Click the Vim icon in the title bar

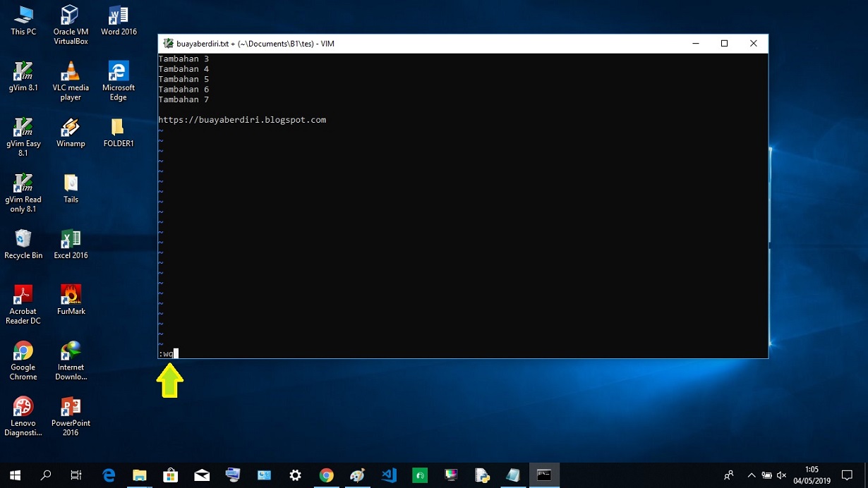(x=168, y=43)
